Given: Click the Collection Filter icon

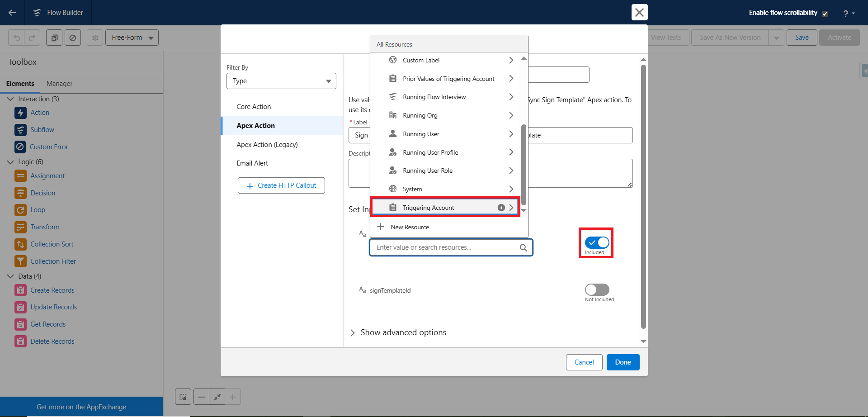Looking at the screenshot, I should pos(20,261).
